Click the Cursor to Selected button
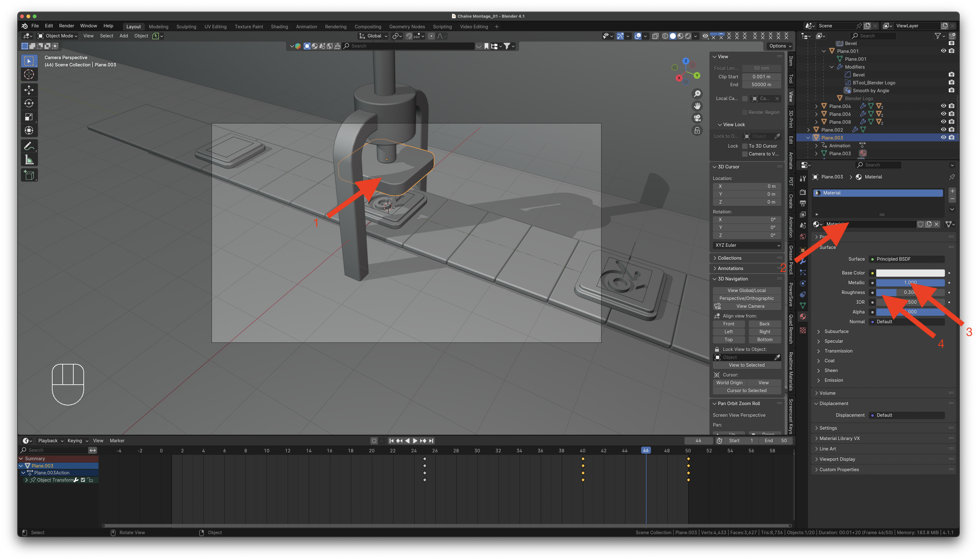 746,391
